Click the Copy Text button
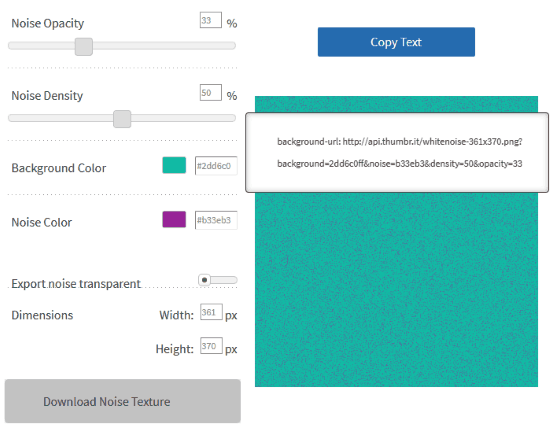The width and height of the screenshot is (550, 443). click(x=396, y=42)
